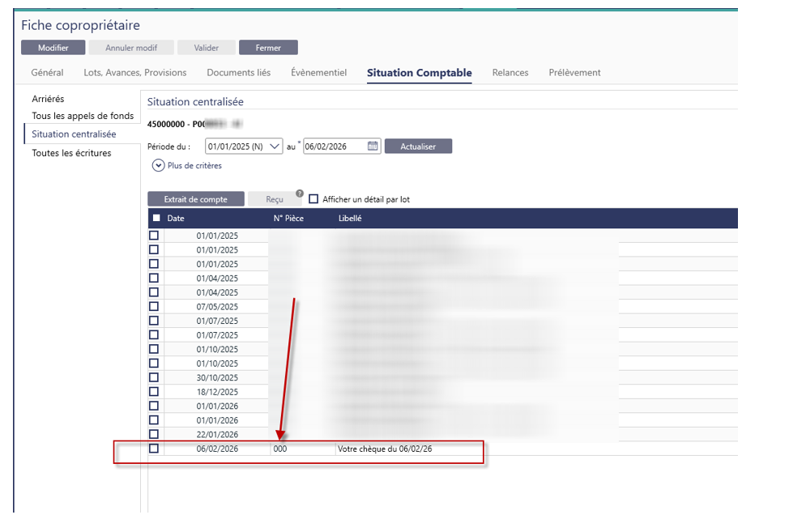Image resolution: width=806 pixels, height=532 pixels.
Task: Sort by the N° Pièce column header
Action: (288, 219)
